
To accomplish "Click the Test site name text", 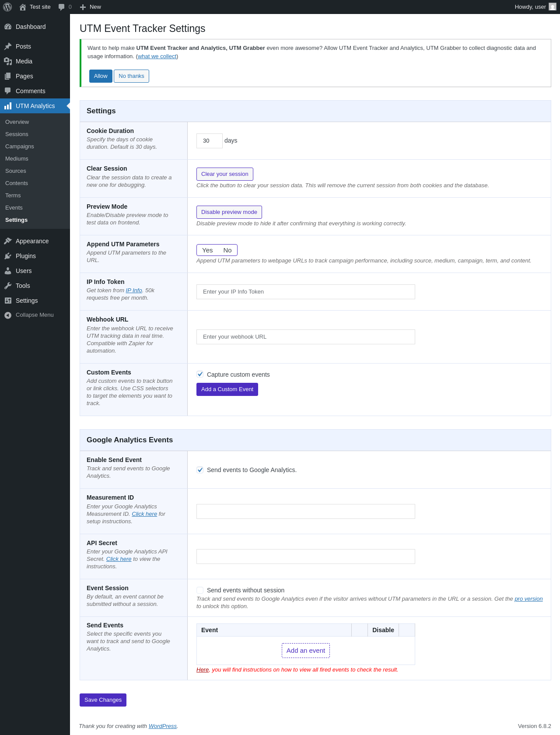I will click(x=40, y=7).
